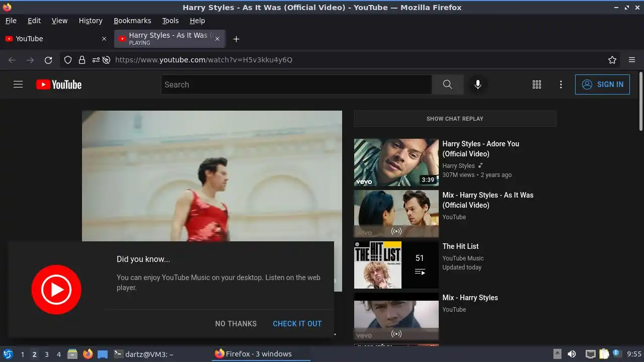The width and height of the screenshot is (644, 362).
Task: Open a new browser tab
Action: (x=236, y=39)
